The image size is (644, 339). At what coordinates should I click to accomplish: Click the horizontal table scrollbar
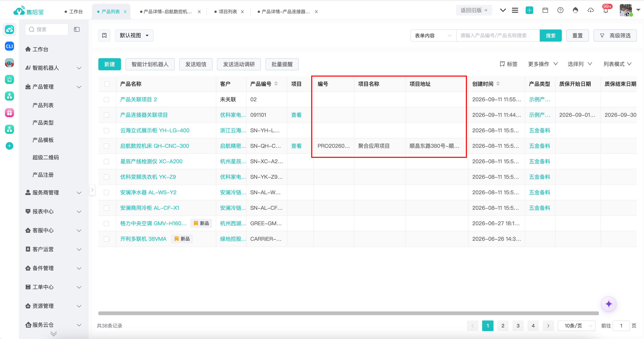pos(348,313)
